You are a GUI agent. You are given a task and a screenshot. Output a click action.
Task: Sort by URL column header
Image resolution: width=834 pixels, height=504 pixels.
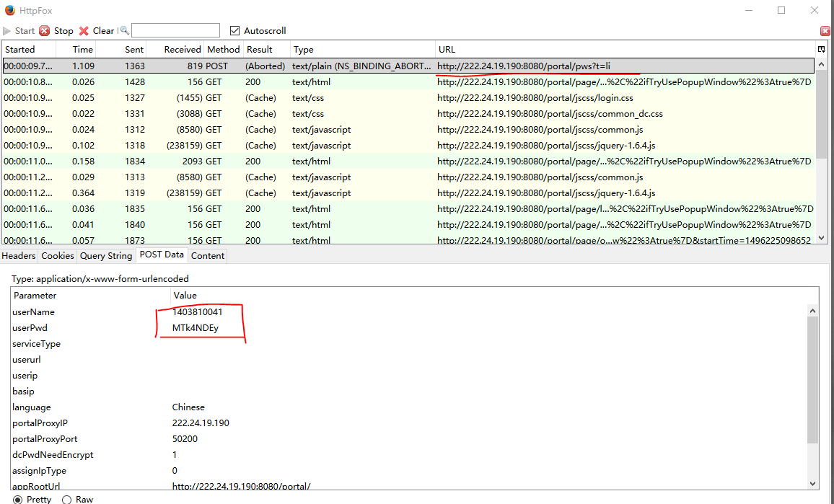pos(625,50)
